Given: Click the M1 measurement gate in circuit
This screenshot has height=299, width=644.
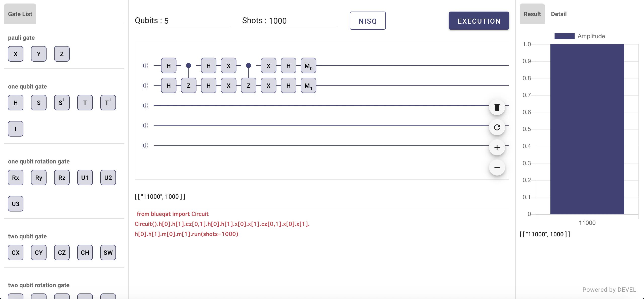Looking at the screenshot, I should point(308,86).
